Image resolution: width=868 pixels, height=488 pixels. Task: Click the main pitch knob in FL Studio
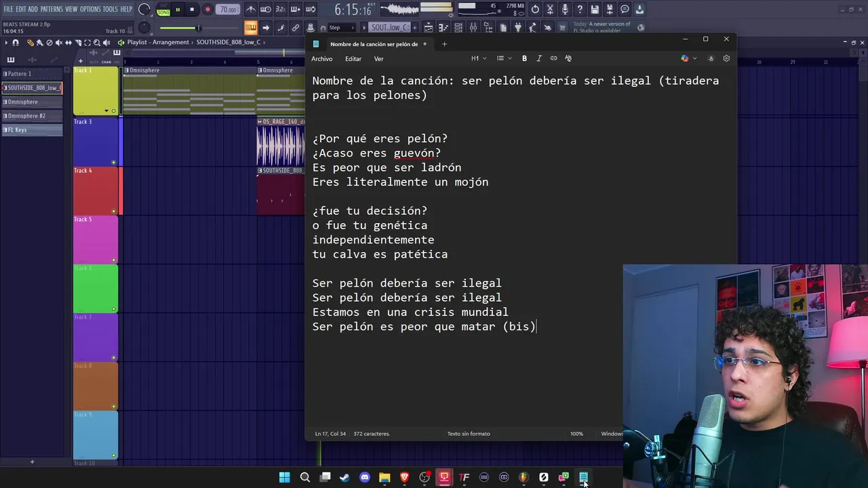144,28
